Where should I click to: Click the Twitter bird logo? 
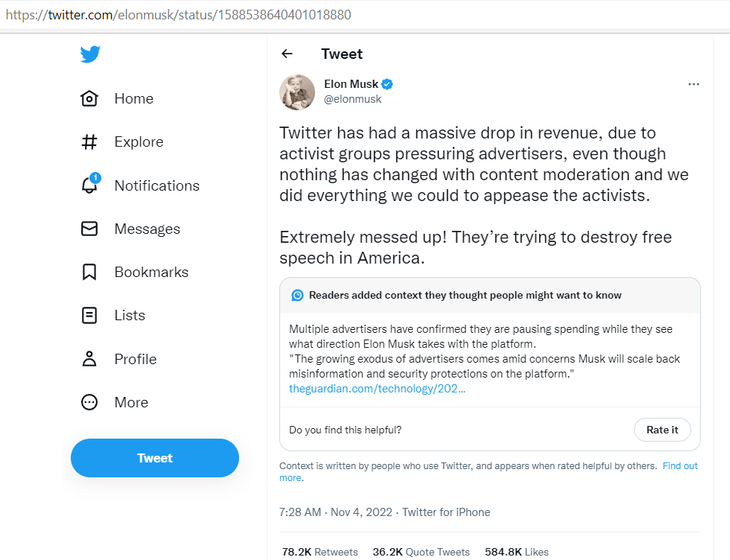pos(90,54)
